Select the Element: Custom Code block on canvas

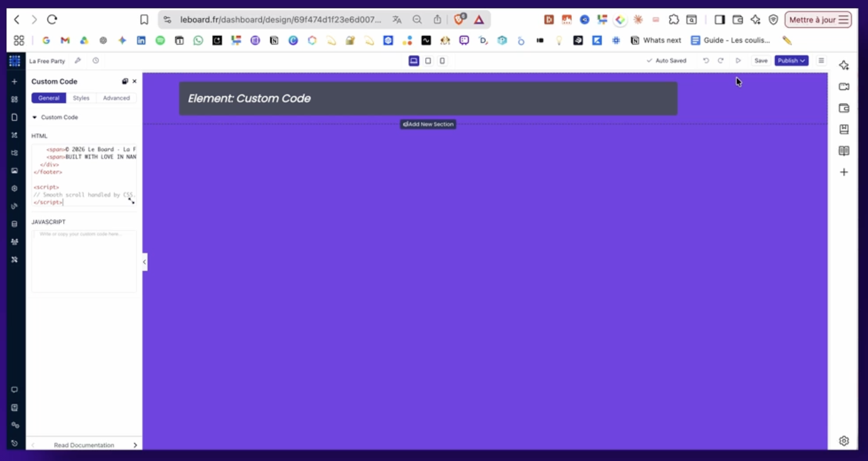pos(428,98)
